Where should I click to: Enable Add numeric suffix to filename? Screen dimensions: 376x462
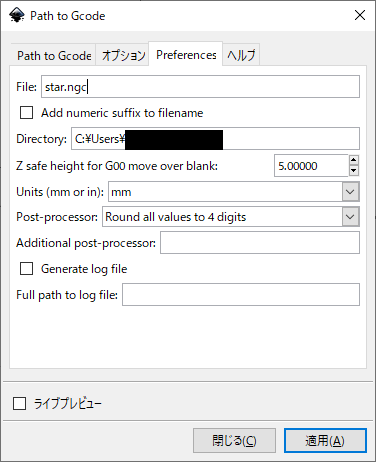tap(26, 113)
